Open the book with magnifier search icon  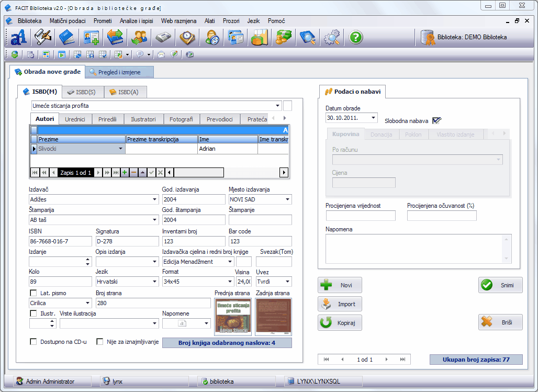pos(307,38)
